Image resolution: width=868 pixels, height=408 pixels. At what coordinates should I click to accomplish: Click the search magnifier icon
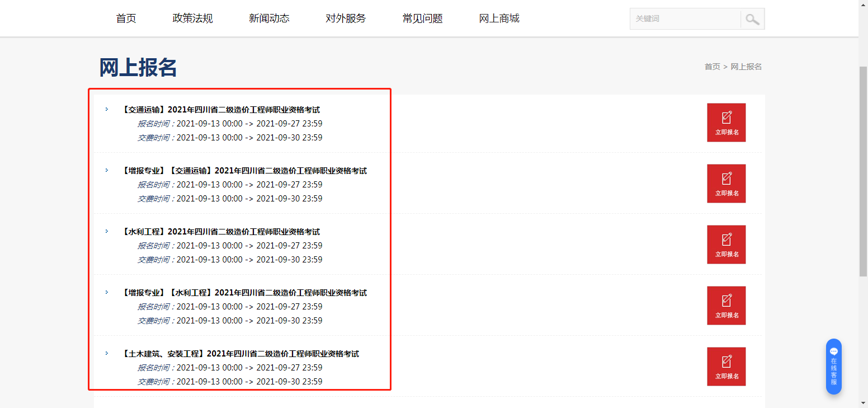coord(752,19)
